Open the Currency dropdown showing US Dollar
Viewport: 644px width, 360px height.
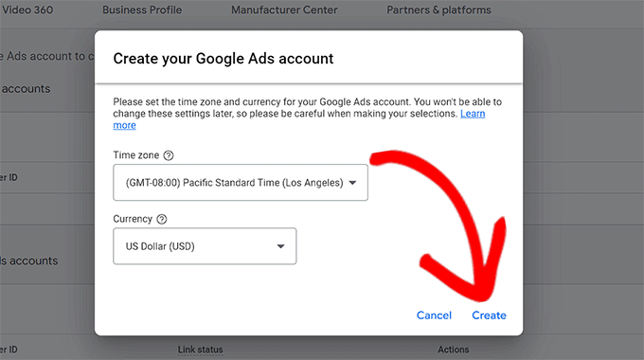pos(205,246)
